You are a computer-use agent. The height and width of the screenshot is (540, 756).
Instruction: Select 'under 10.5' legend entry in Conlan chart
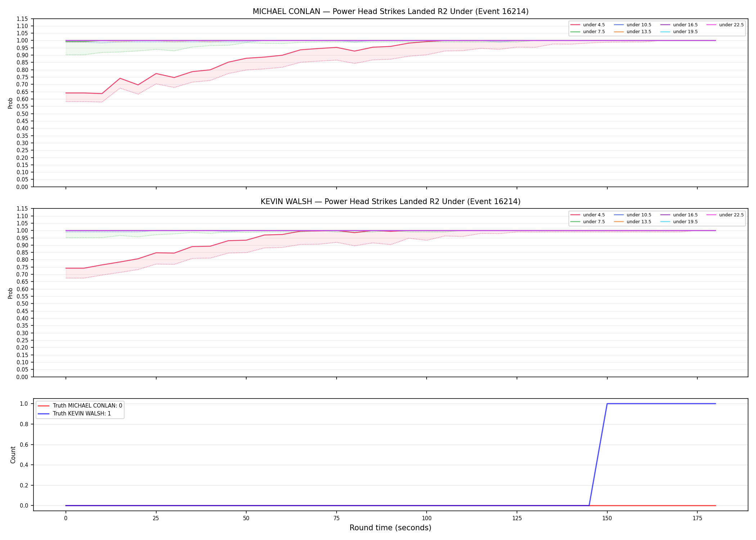pos(633,25)
